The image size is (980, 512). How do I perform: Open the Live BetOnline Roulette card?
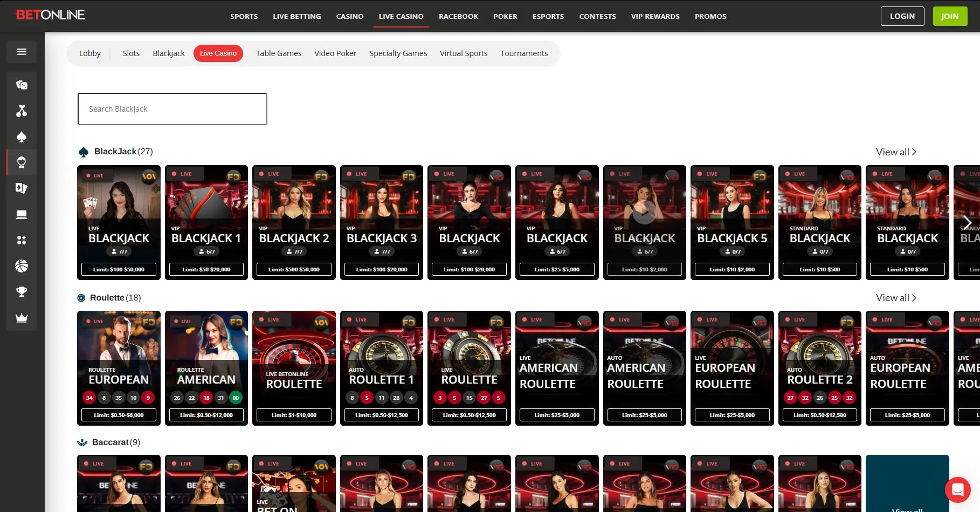tap(294, 368)
